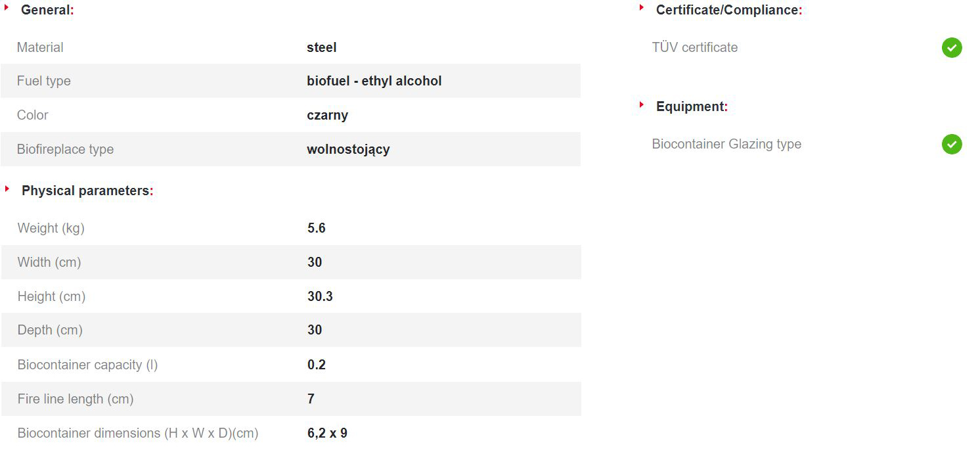Screen dimensions: 980x458
Task: Select the Height (cm) value 30.3
Action: [320, 296]
